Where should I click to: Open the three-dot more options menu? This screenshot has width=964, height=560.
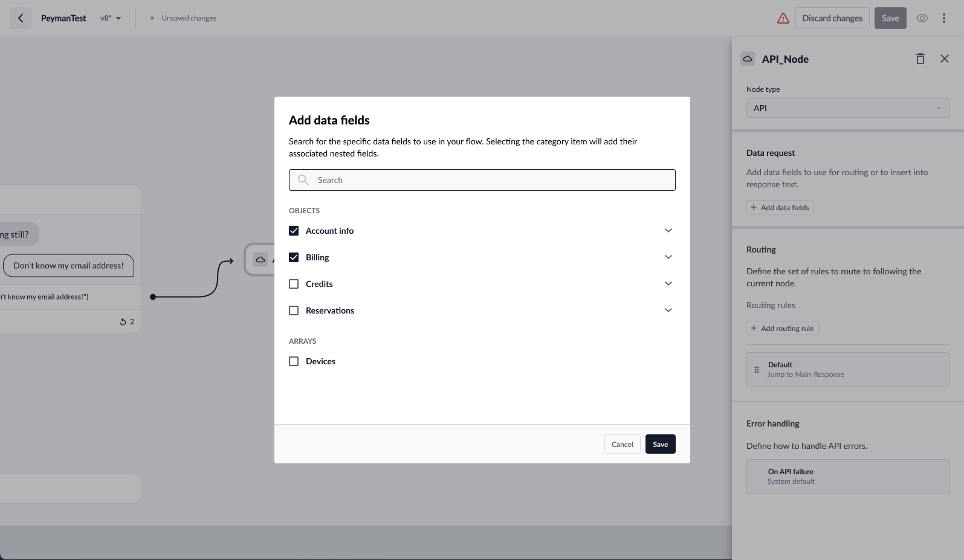point(944,18)
